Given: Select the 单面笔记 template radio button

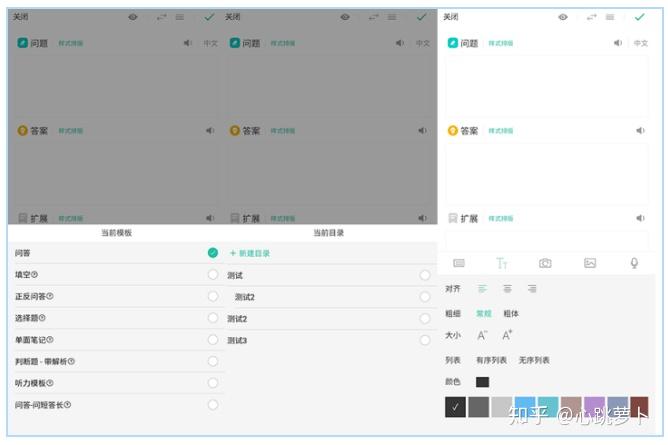Looking at the screenshot, I should [x=213, y=340].
